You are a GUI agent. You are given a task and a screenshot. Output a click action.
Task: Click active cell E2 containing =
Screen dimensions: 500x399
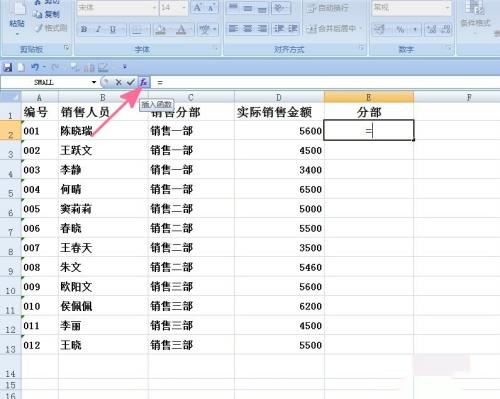click(369, 130)
